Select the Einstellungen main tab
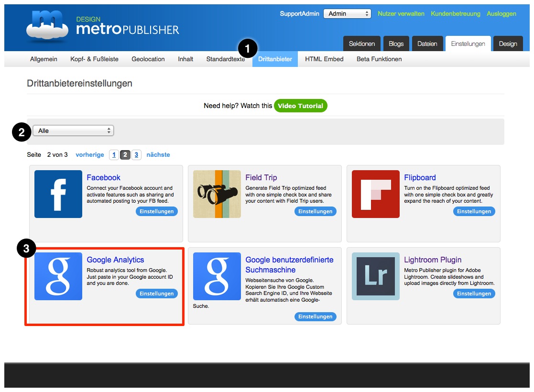 click(468, 44)
